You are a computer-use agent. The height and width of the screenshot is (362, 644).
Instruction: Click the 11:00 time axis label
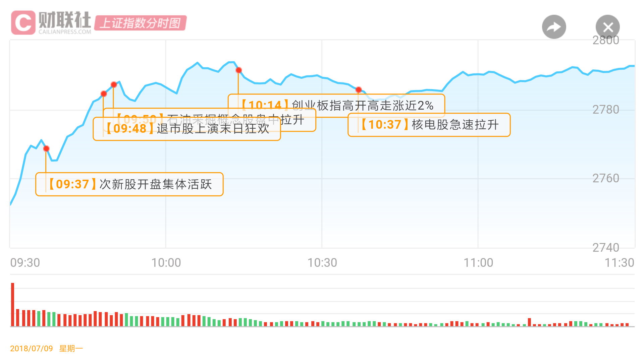[x=478, y=262]
